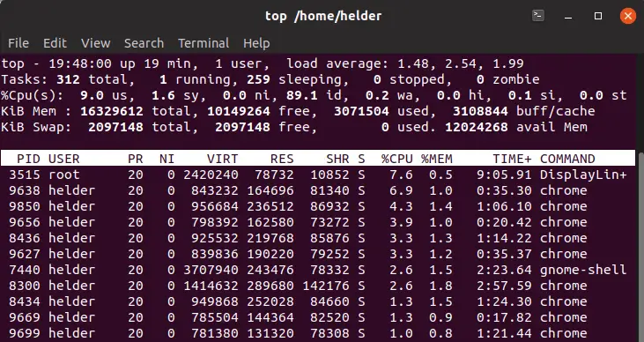Click the VIRT value 2420240
This screenshot has height=342, width=644.
[x=211, y=175]
